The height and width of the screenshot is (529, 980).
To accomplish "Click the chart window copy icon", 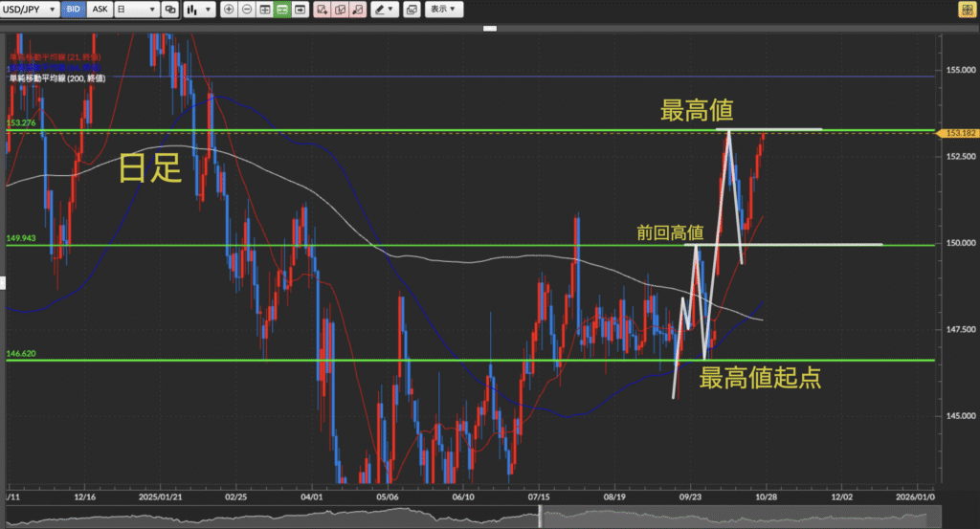I will pyautogui.click(x=412, y=10).
